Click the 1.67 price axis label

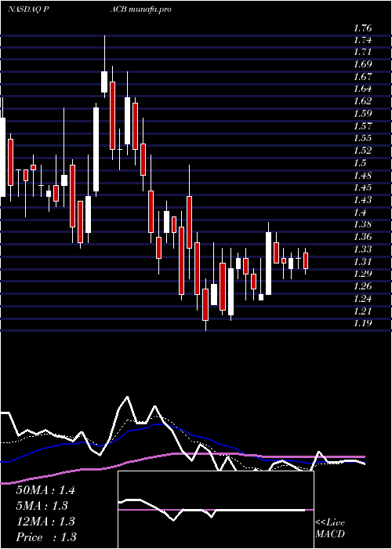pos(362,77)
